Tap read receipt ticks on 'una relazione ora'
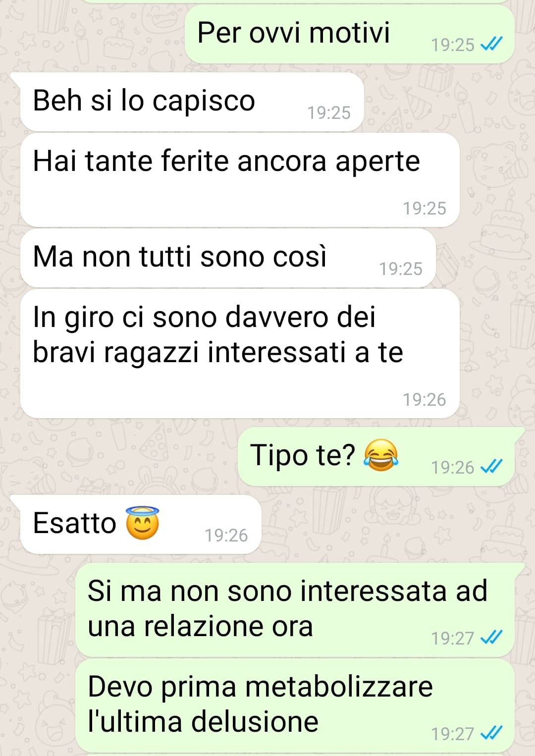 coord(492,638)
